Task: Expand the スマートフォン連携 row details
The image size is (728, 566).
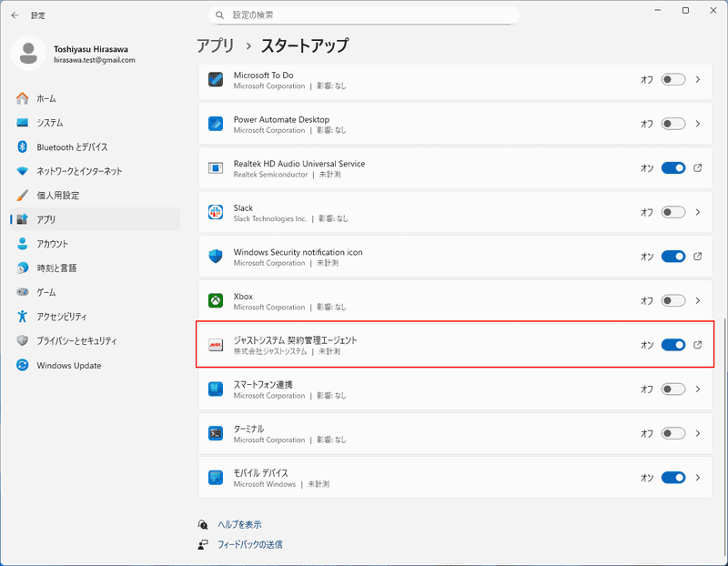Action: pyautogui.click(x=698, y=389)
